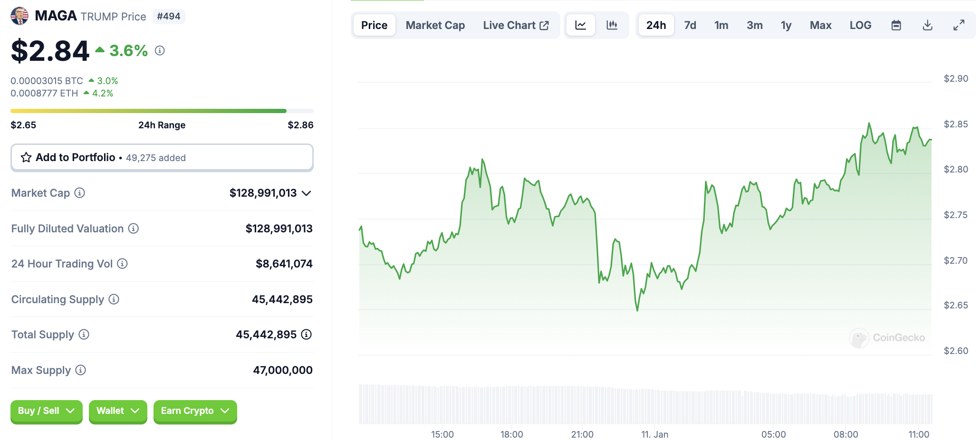Select the 1y time range
This screenshot has height=440, width=980.
coord(786,25)
